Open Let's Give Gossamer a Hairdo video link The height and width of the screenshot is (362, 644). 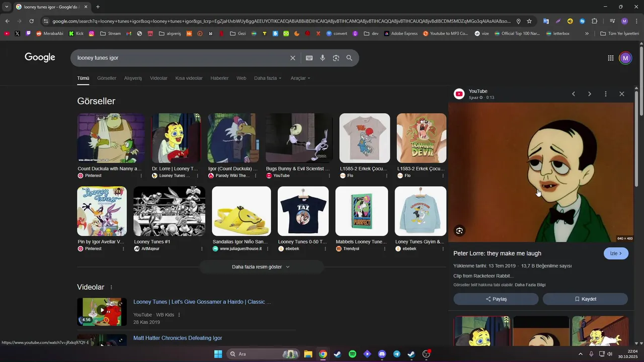coord(202,302)
